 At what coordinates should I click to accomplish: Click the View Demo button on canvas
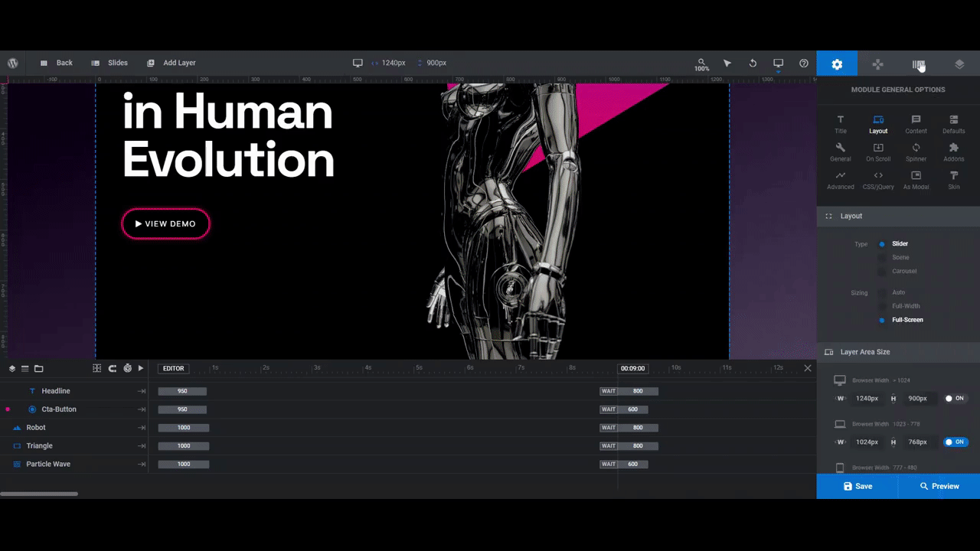(165, 224)
